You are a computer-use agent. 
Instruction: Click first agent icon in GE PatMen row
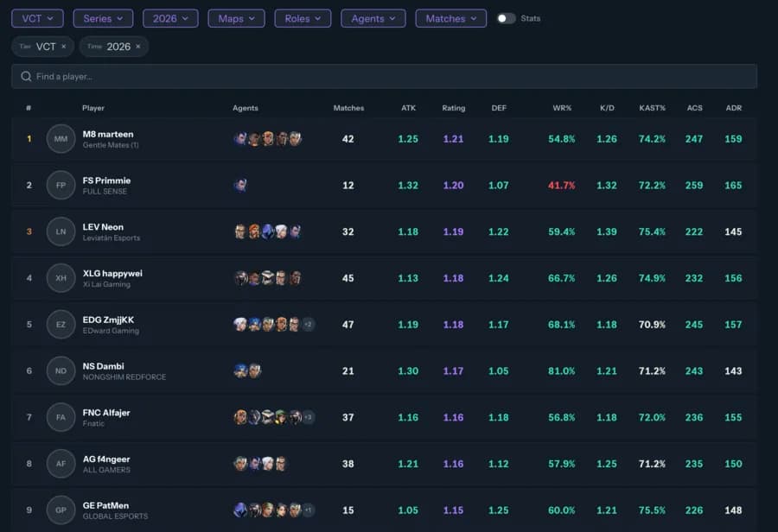coord(240,510)
